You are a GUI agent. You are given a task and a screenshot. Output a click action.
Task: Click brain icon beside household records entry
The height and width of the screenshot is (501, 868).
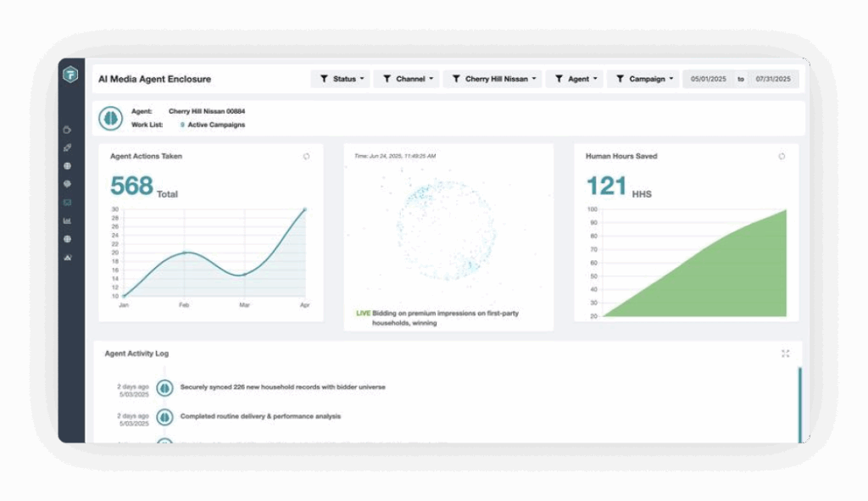[x=164, y=388]
